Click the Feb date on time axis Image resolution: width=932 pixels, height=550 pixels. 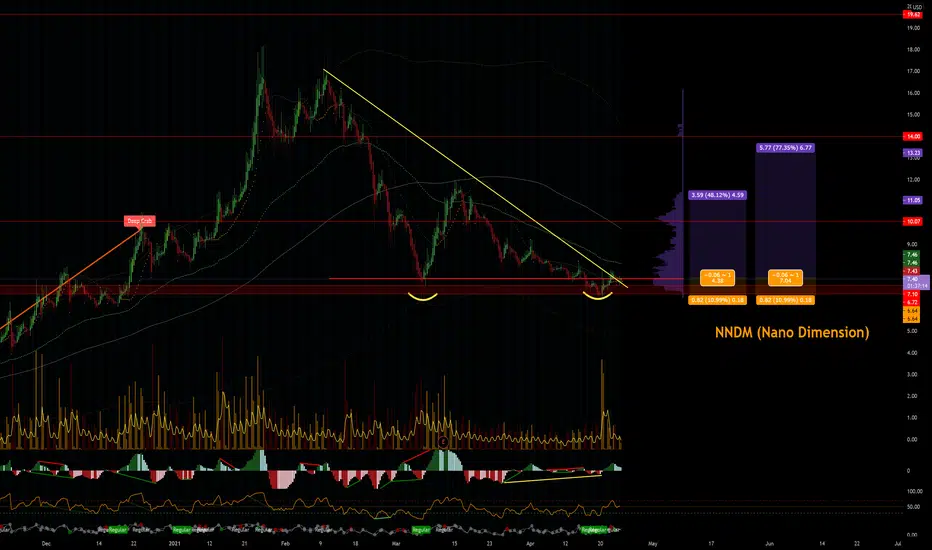click(x=285, y=543)
